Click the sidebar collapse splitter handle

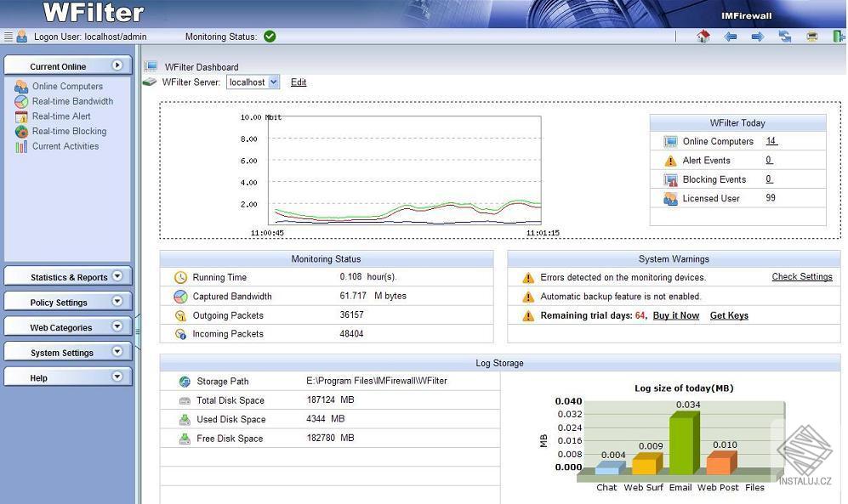(x=138, y=331)
